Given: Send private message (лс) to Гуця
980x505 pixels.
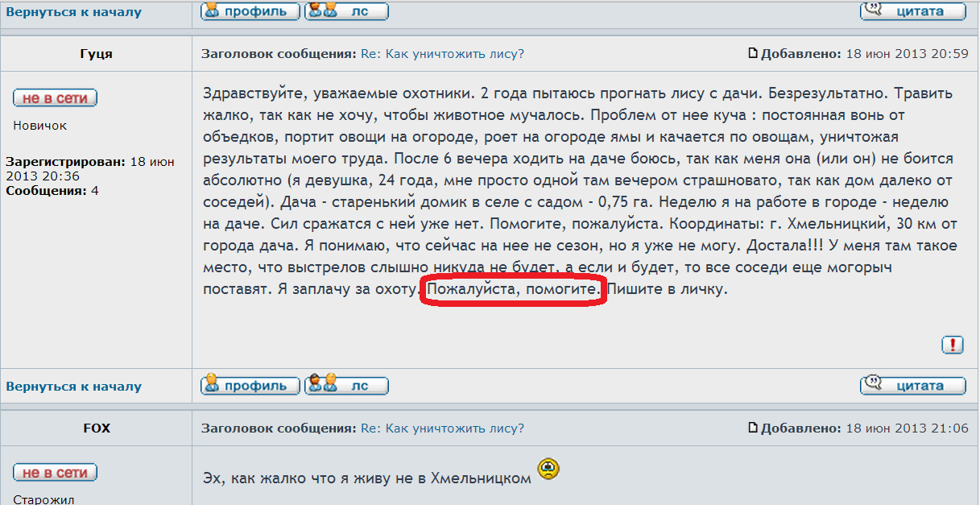Looking at the screenshot, I should (x=346, y=385).
